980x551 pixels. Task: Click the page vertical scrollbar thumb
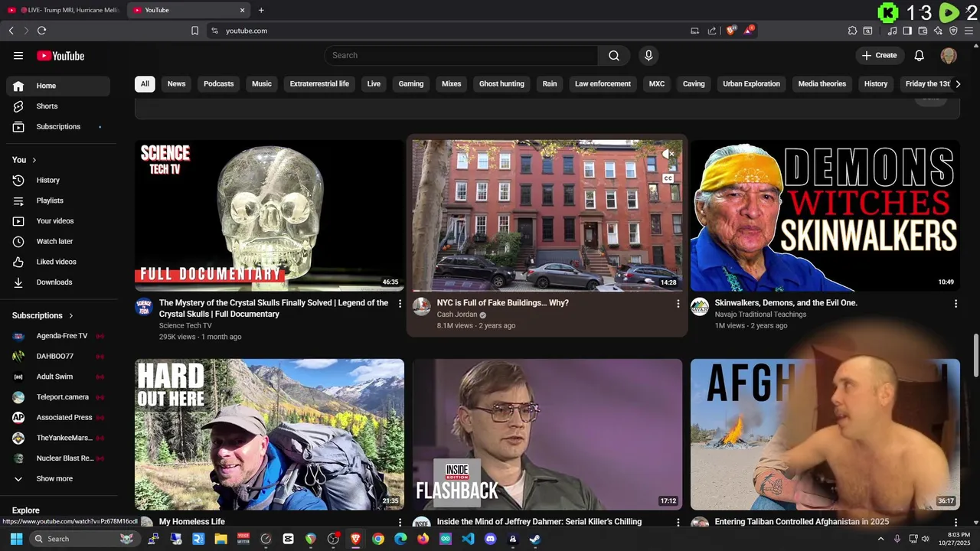click(975, 354)
